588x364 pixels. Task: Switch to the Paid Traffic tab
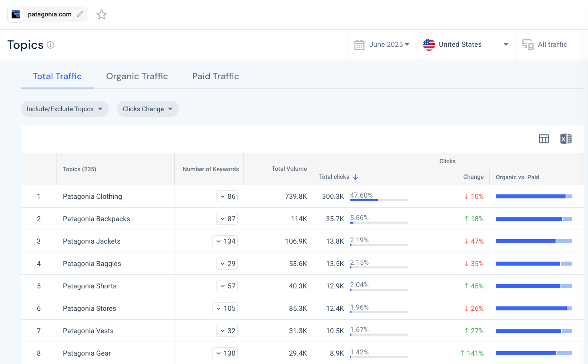215,76
